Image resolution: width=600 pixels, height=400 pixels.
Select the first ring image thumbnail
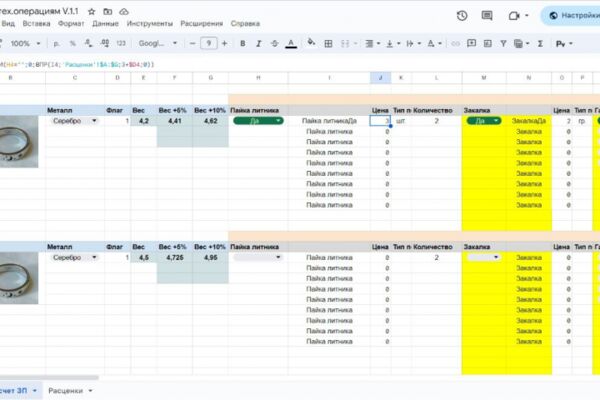[19, 142]
